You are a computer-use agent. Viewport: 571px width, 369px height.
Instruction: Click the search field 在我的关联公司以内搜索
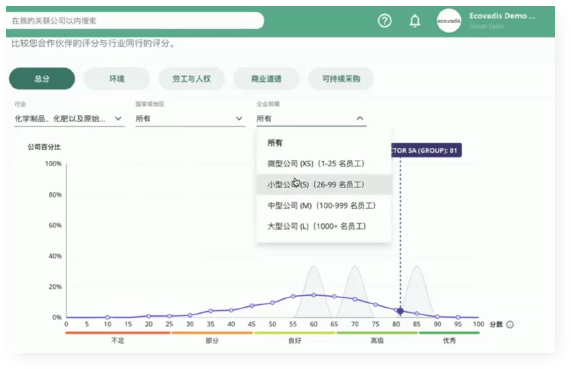coord(135,21)
